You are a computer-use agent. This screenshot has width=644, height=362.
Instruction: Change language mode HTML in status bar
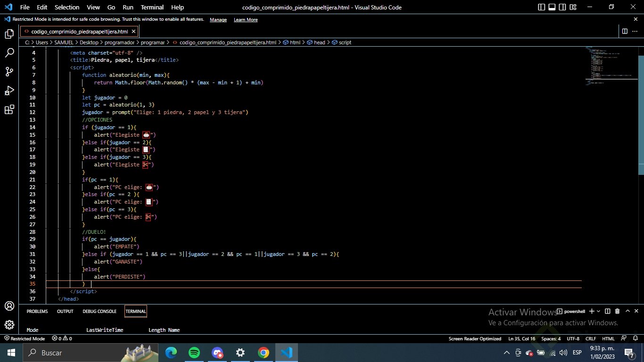[608, 338]
